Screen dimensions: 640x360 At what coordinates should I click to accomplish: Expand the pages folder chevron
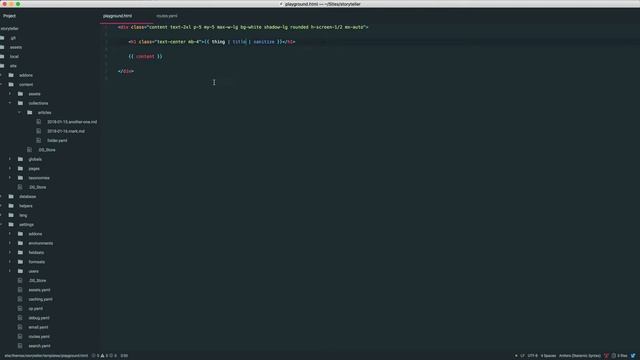click(x=10, y=169)
